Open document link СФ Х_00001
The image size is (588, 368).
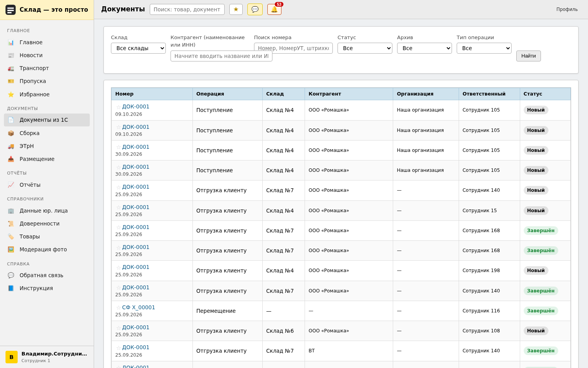pos(138,307)
